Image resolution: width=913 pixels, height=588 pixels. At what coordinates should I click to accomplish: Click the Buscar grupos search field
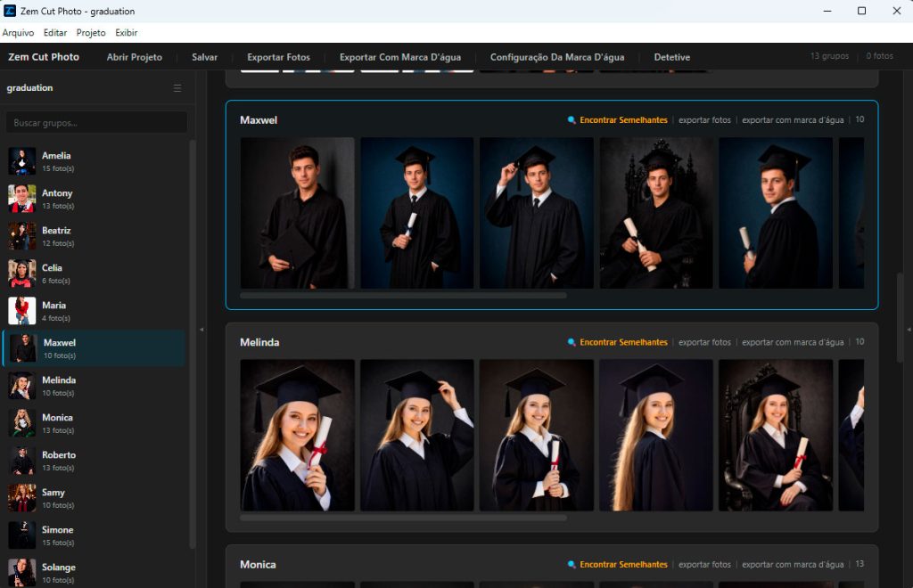96,123
